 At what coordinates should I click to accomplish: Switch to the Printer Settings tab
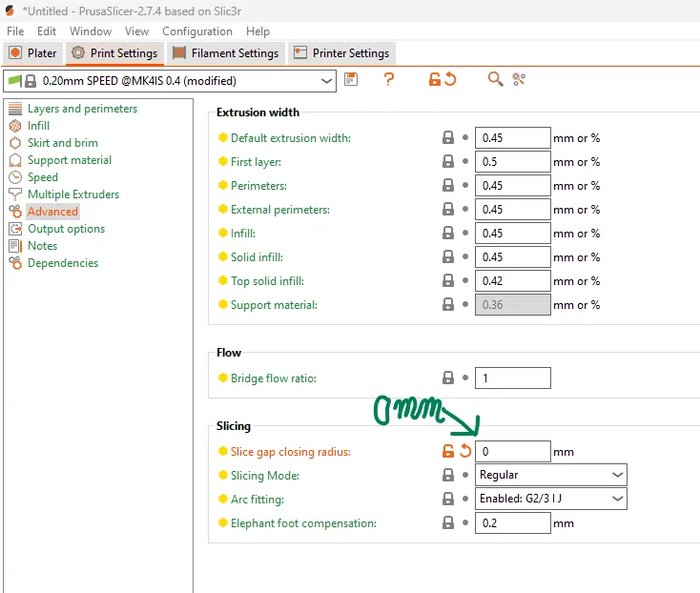(341, 53)
